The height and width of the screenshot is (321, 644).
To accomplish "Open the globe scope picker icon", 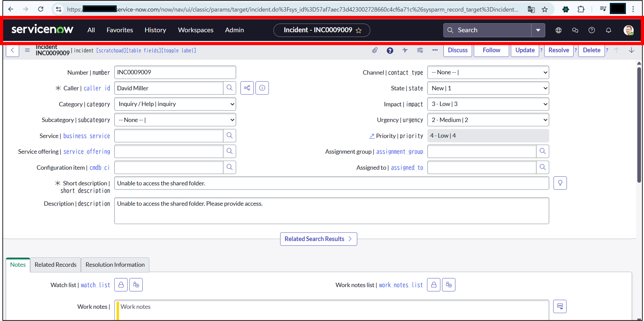I will click(558, 30).
